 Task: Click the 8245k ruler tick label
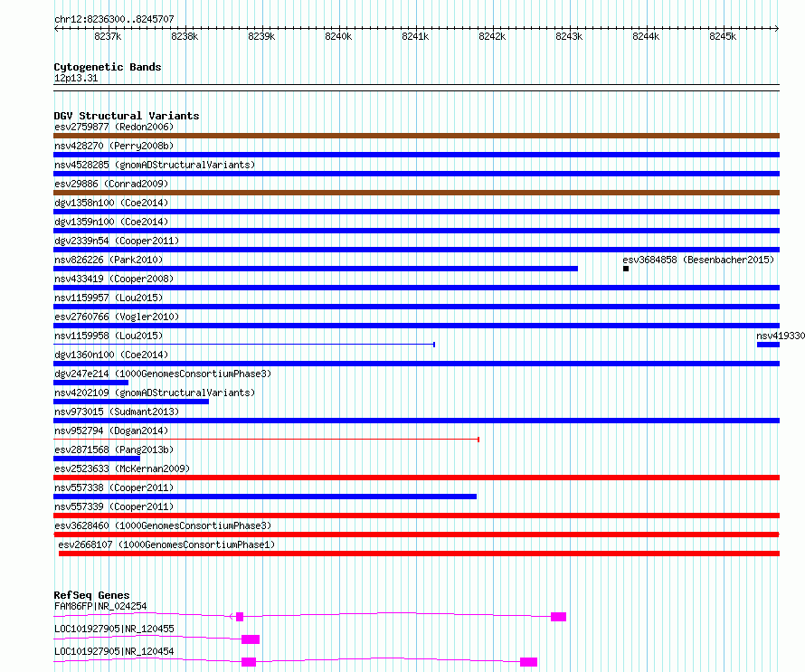(x=723, y=36)
